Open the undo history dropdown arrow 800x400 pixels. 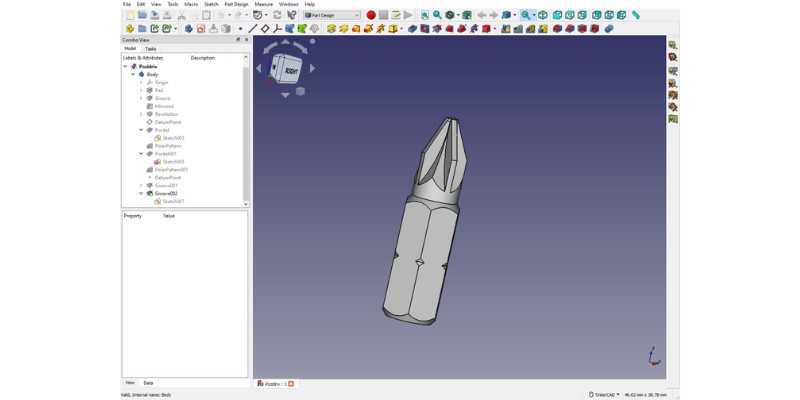pyautogui.click(x=229, y=15)
